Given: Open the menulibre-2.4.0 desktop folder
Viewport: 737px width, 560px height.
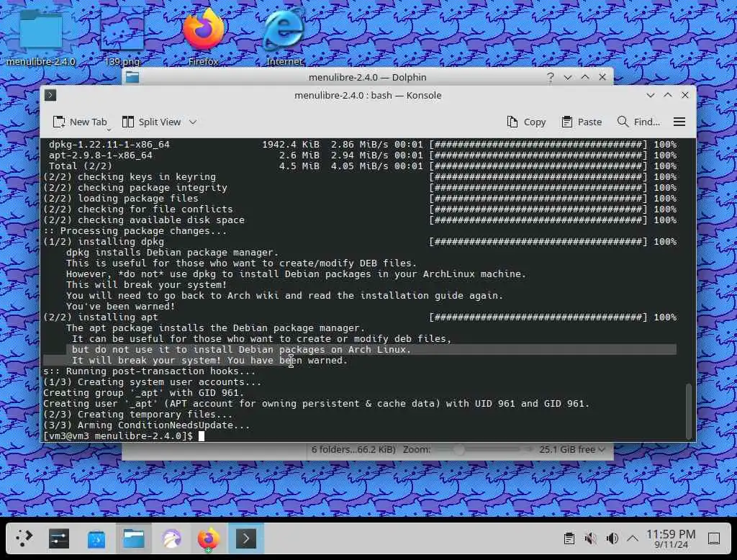Looking at the screenshot, I should [41, 35].
